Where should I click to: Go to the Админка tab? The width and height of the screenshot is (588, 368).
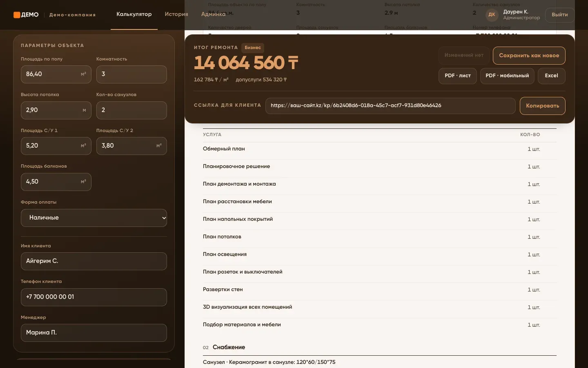coord(214,14)
